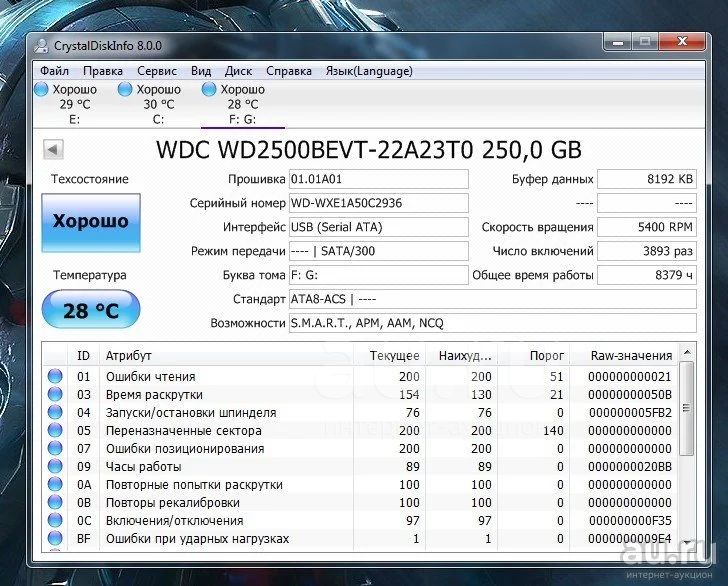
Task: Click the 28 °C temperature button
Action: (x=91, y=310)
